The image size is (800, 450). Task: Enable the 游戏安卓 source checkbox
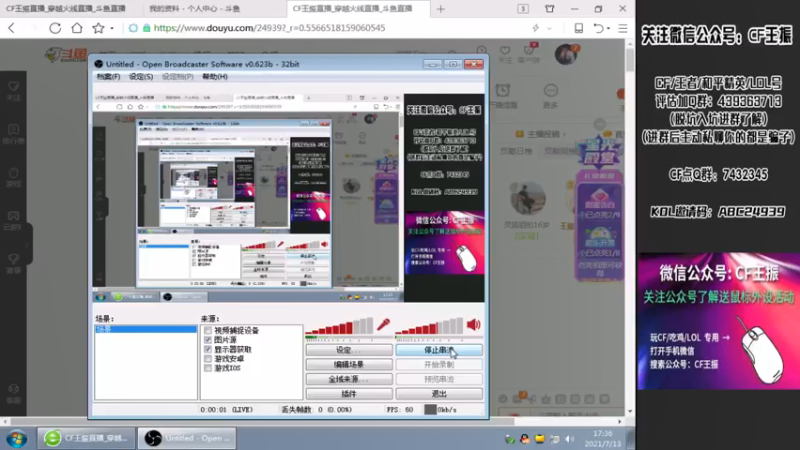coord(208,358)
